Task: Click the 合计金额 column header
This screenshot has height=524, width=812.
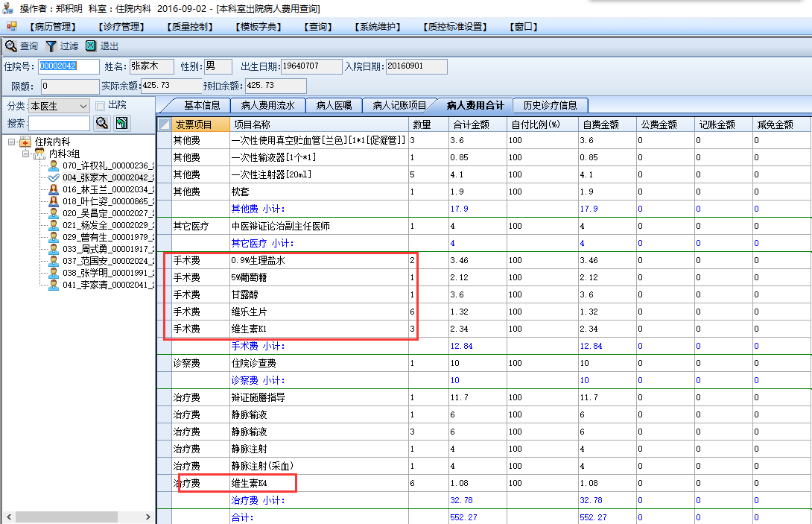Action: click(478, 124)
